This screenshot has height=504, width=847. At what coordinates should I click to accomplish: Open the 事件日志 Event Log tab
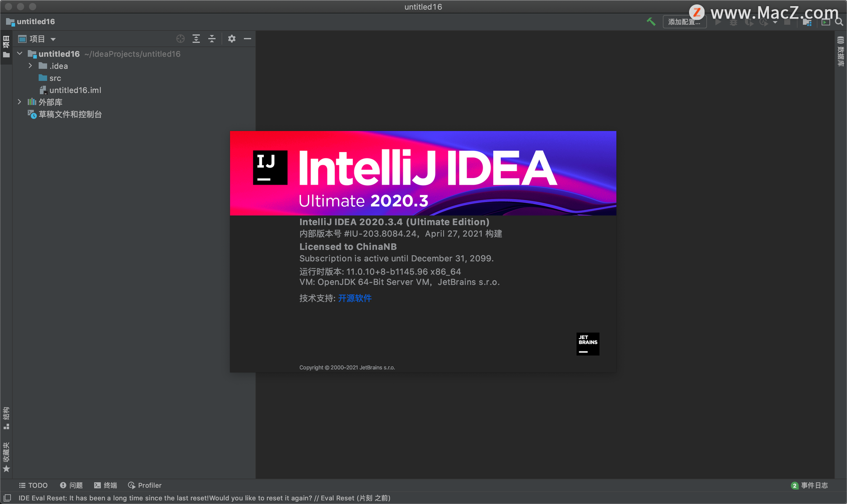click(x=810, y=485)
